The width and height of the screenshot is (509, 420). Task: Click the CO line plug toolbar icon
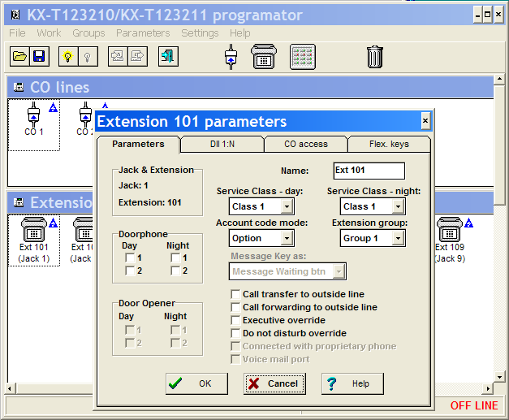pos(231,56)
